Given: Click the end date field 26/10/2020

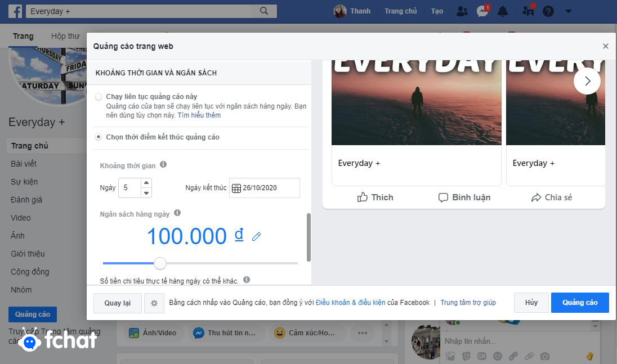Looking at the screenshot, I should pyautogui.click(x=265, y=188).
